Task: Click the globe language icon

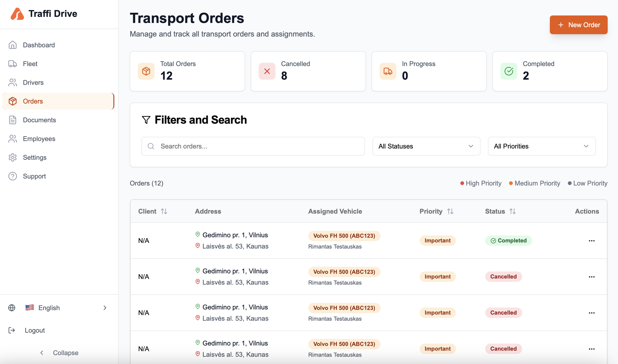Action: [x=12, y=308]
